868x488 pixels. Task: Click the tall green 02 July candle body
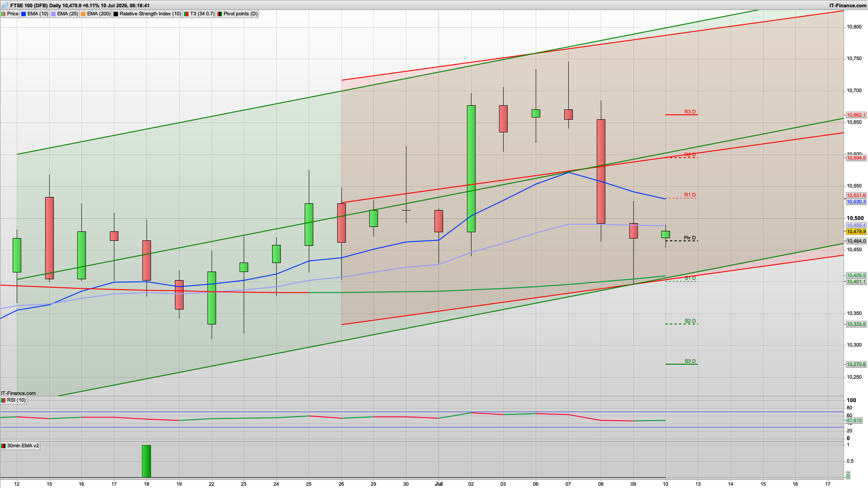tap(471, 169)
